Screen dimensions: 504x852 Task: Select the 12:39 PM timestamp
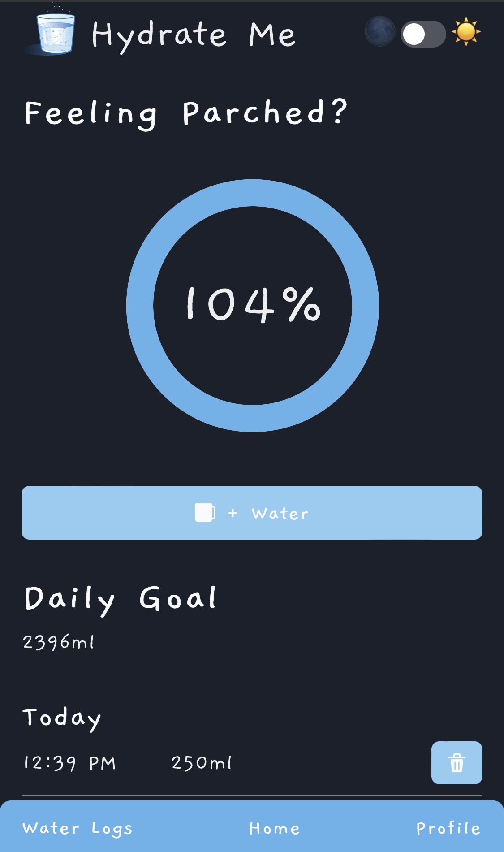(x=70, y=763)
